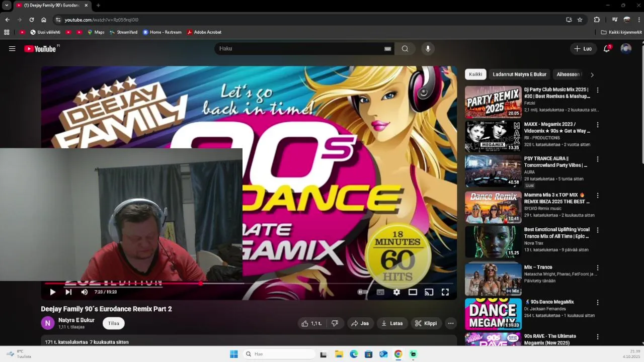Bookmark this page with the star
This screenshot has height=362, width=644.
tap(580, 20)
